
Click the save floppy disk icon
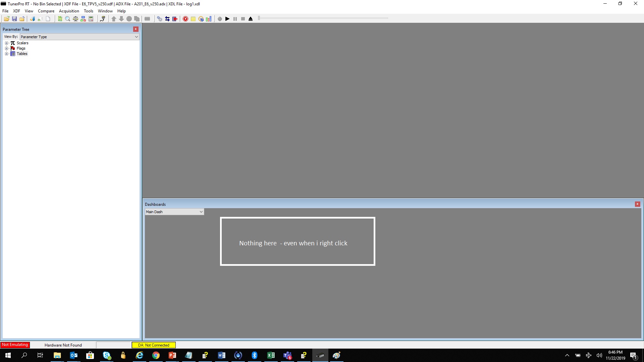point(14,19)
